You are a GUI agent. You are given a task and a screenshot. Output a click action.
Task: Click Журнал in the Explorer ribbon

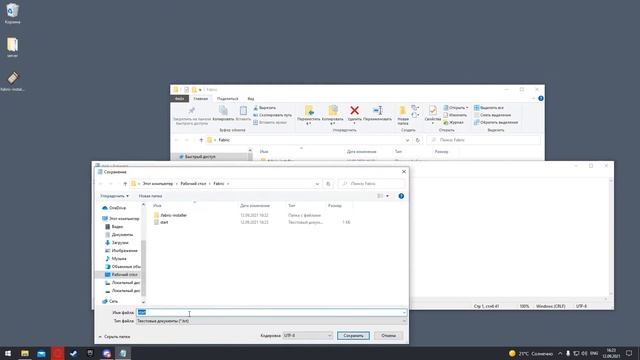point(454,122)
